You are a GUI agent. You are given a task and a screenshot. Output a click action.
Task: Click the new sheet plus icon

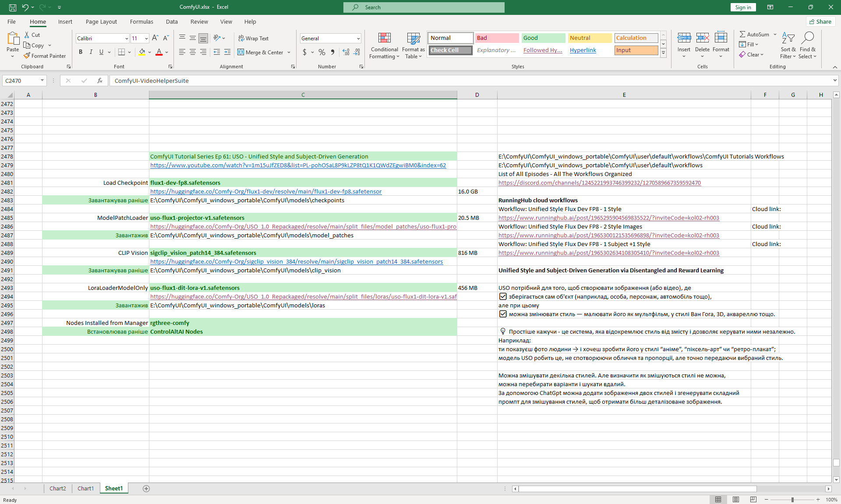[146, 489]
